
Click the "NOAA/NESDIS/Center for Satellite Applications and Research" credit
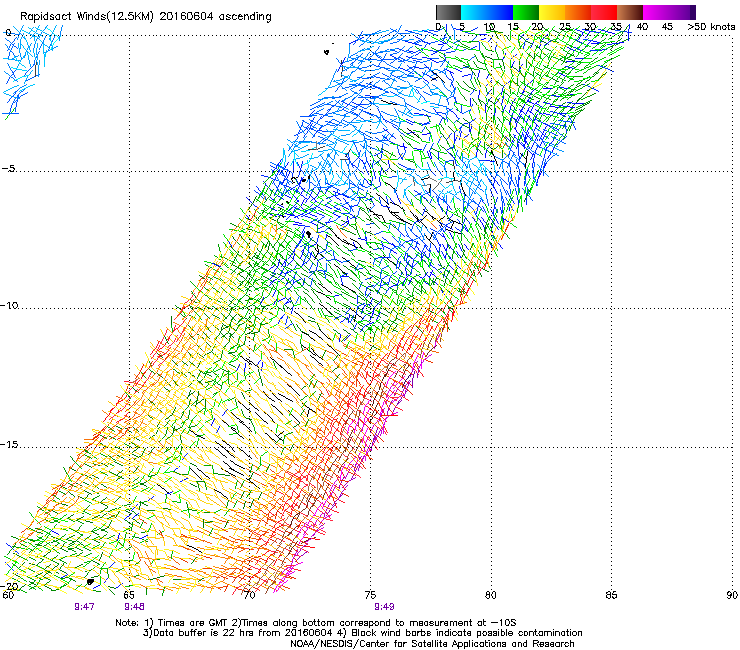coord(432,644)
